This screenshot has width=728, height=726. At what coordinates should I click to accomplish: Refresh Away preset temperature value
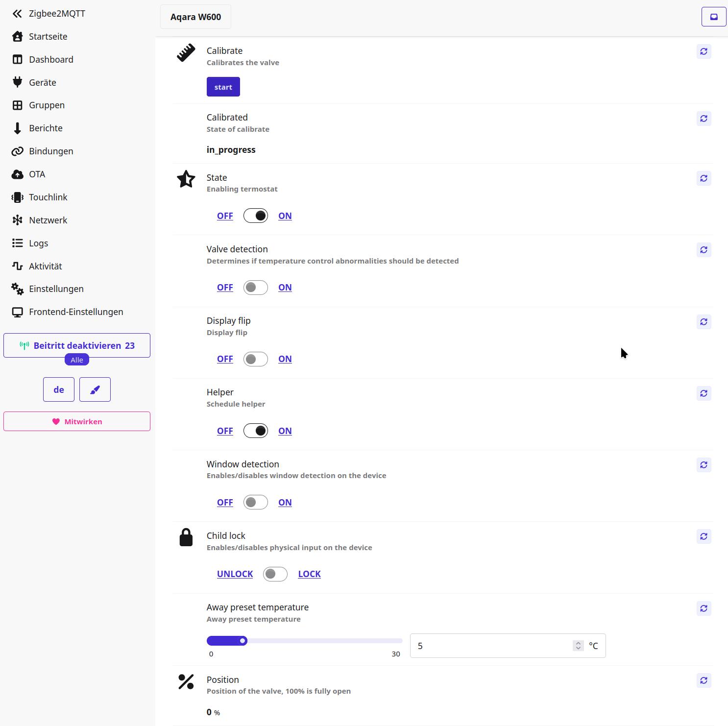coord(704,608)
